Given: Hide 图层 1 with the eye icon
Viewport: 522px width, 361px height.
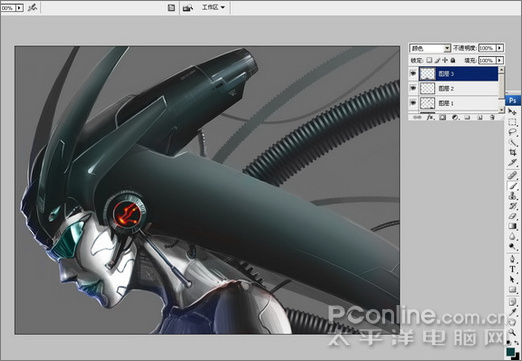Looking at the screenshot, I should (413, 103).
